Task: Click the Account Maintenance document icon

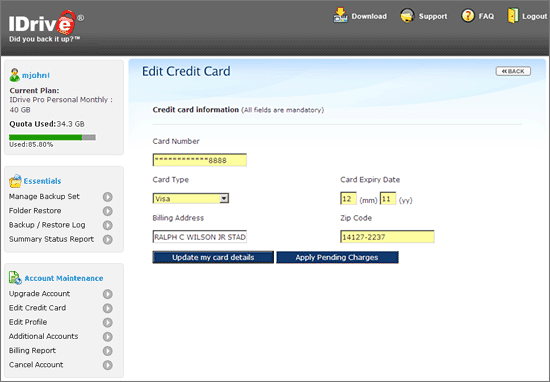Action: (15, 278)
